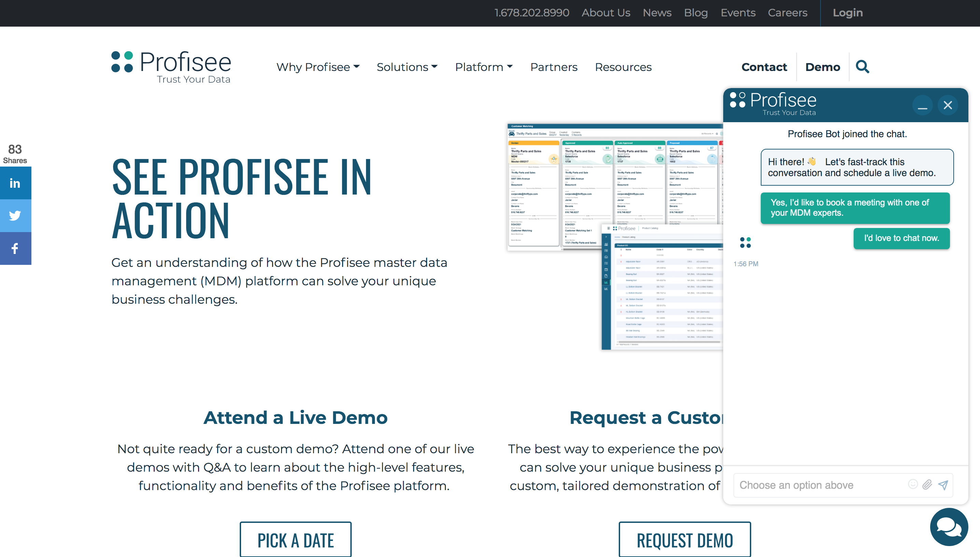Click the Twitter share icon
The height and width of the screenshot is (557, 980).
click(x=15, y=215)
